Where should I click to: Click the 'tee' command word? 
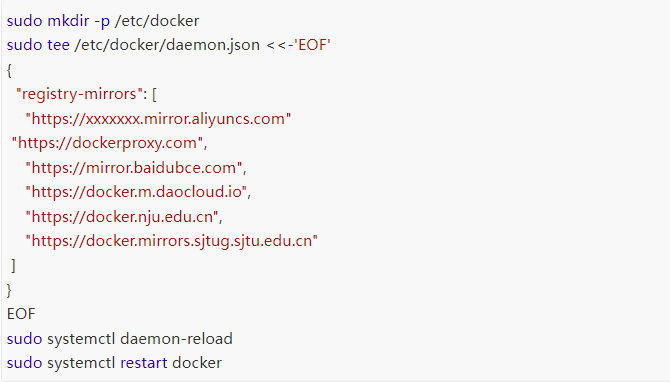58,45
